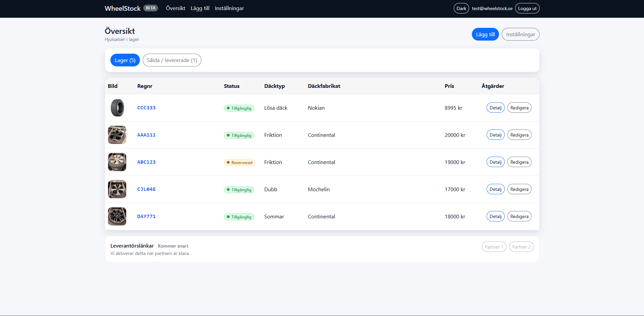
Task: Go to Inställningar in the navigation bar
Action: point(229,8)
